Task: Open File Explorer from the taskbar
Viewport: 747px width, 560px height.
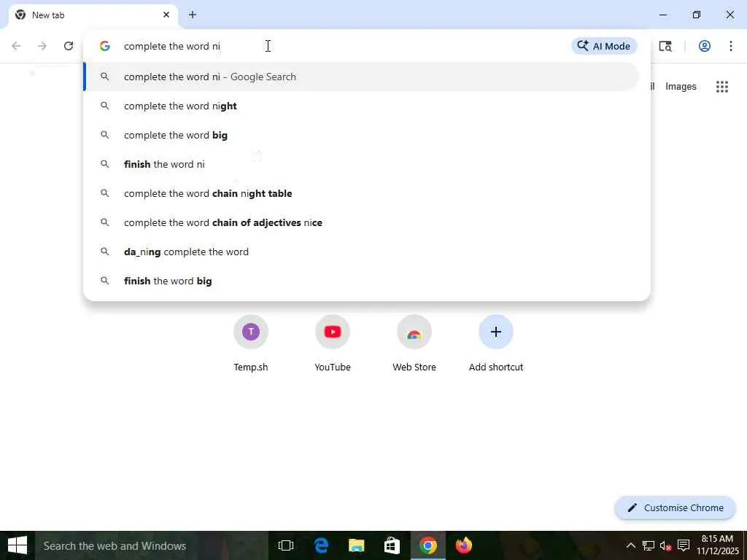Action: [x=356, y=545]
